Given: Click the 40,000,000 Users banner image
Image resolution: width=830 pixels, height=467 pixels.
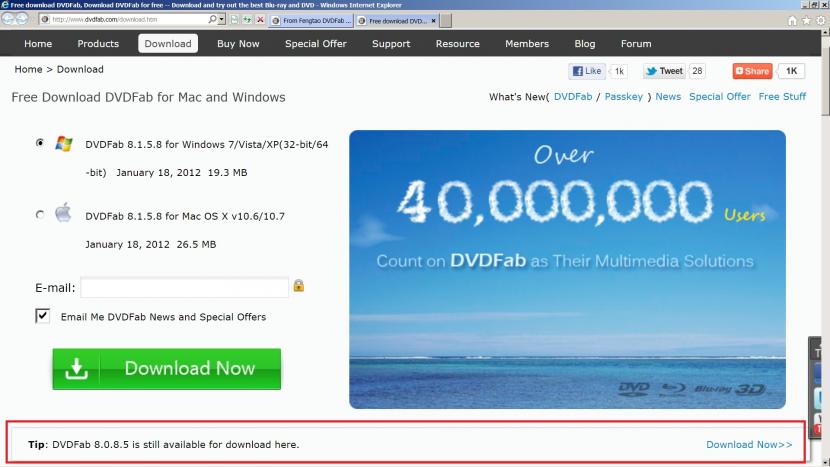Looking at the screenshot, I should pyautogui.click(x=567, y=270).
